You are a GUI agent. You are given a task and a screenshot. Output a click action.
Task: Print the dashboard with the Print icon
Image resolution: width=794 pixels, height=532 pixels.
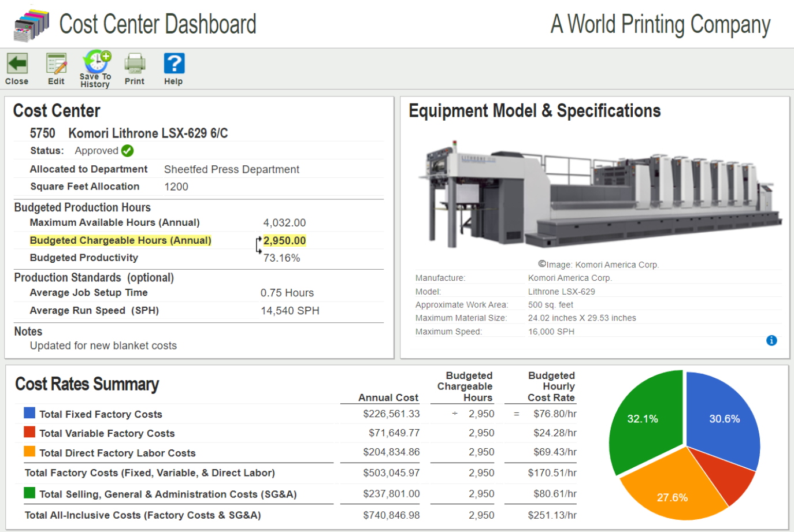point(135,64)
